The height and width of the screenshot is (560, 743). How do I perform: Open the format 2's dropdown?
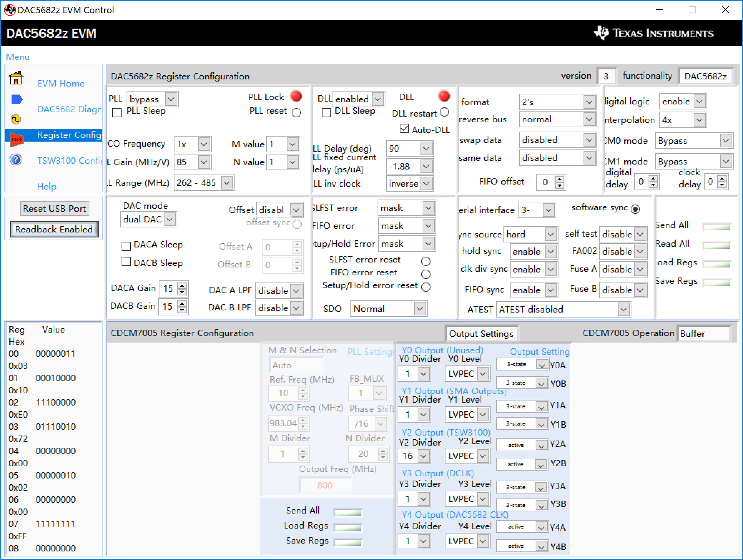tap(557, 102)
